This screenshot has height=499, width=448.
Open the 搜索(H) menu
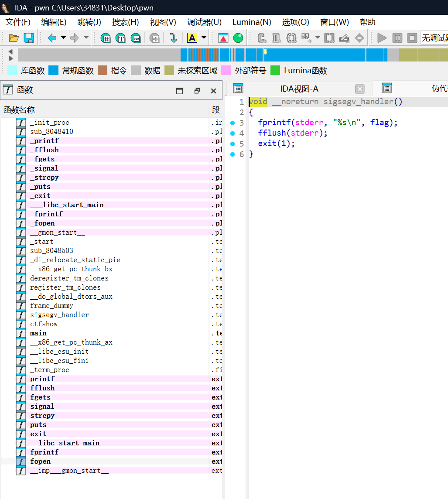click(x=125, y=22)
